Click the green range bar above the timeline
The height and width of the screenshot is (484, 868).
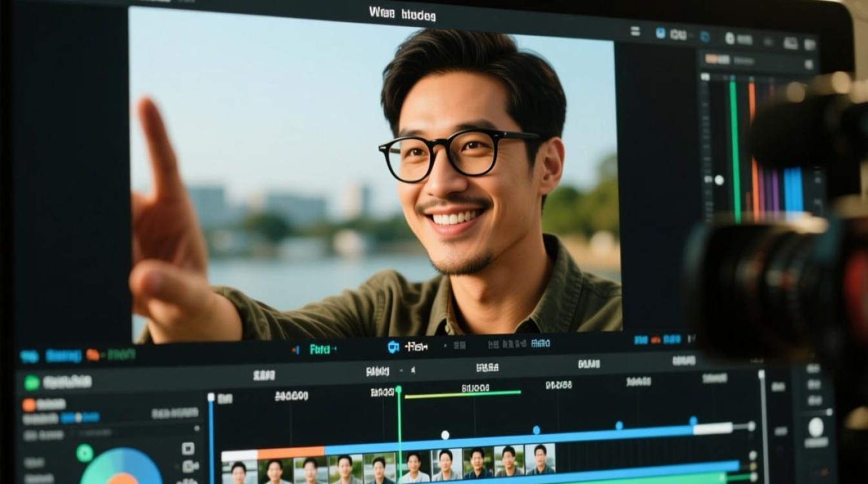[462, 394]
